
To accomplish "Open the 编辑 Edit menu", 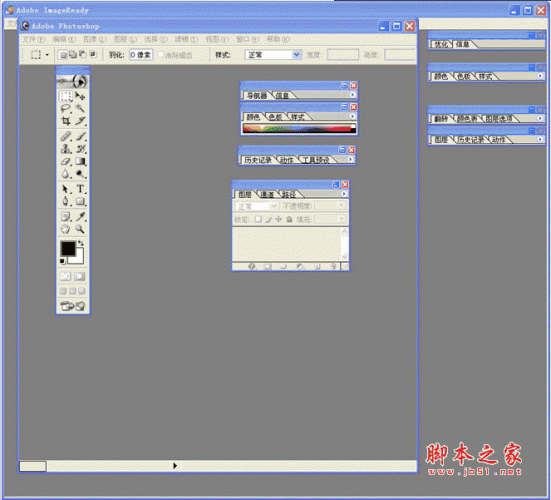I will (x=64, y=39).
